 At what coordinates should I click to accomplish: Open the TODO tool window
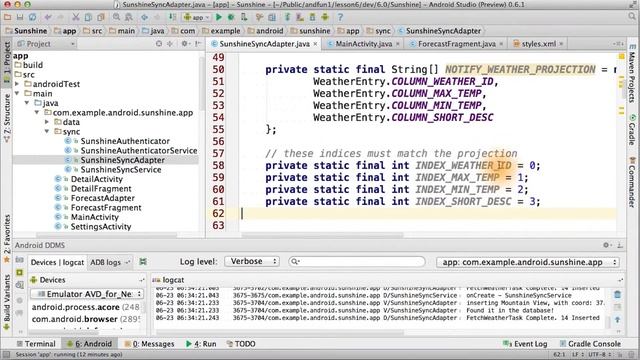coord(241,344)
